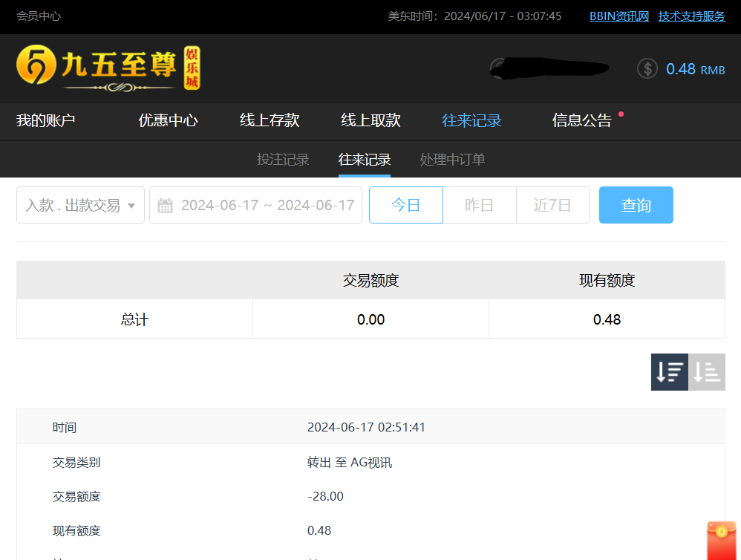741x560 pixels.
Task: Switch to the 投注记录 tab
Action: pos(283,160)
